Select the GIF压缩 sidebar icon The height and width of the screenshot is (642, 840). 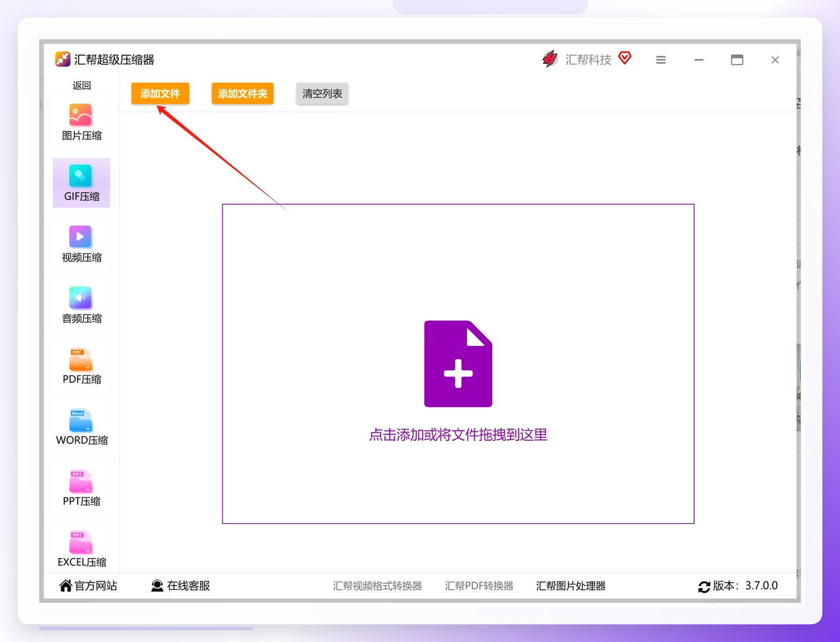[80, 176]
